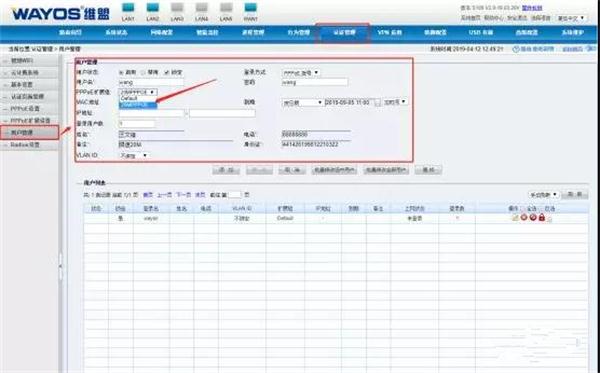
Task: Click the red lock icon in user row
Action: (x=541, y=217)
